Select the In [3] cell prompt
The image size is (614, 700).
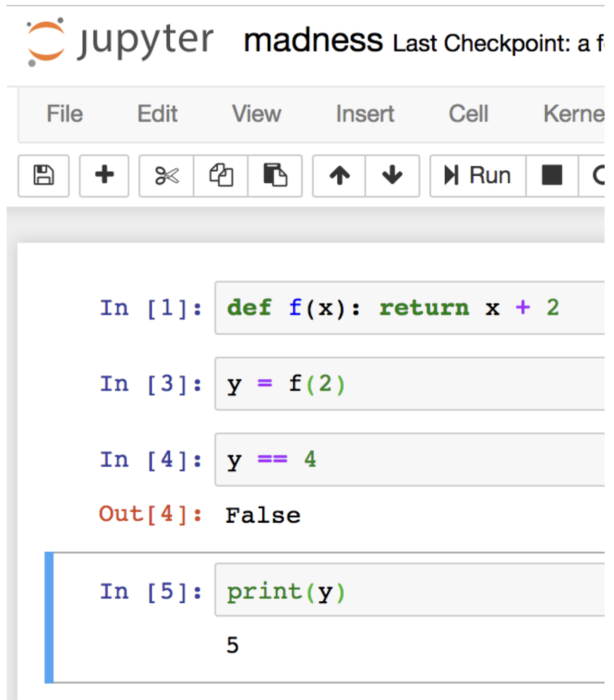tap(151, 384)
